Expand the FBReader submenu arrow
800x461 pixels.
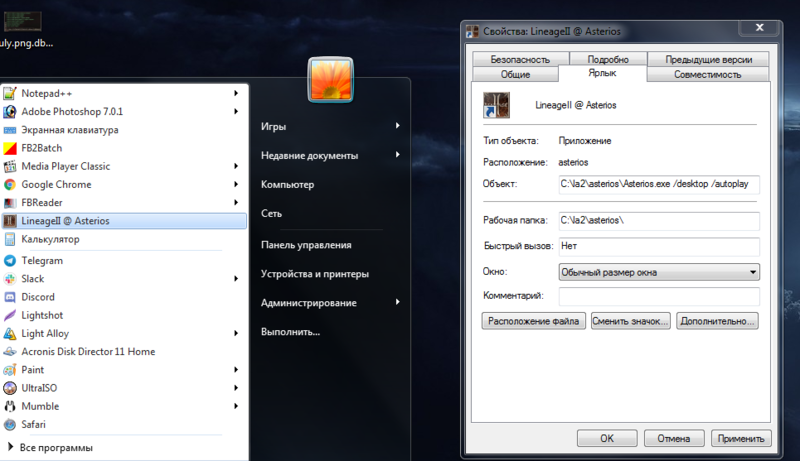click(x=236, y=203)
